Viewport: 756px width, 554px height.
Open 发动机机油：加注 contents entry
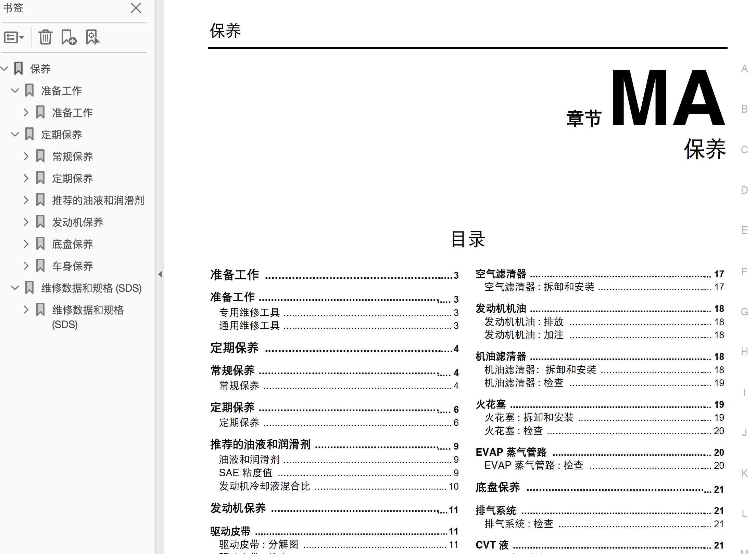click(x=604, y=335)
